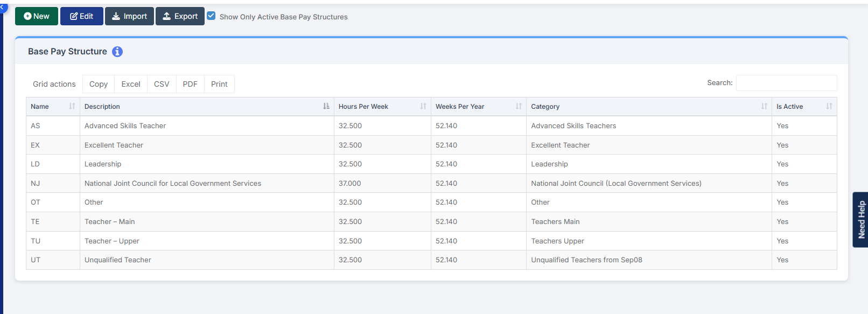
Task: Export the table as PDF
Action: [x=190, y=84]
